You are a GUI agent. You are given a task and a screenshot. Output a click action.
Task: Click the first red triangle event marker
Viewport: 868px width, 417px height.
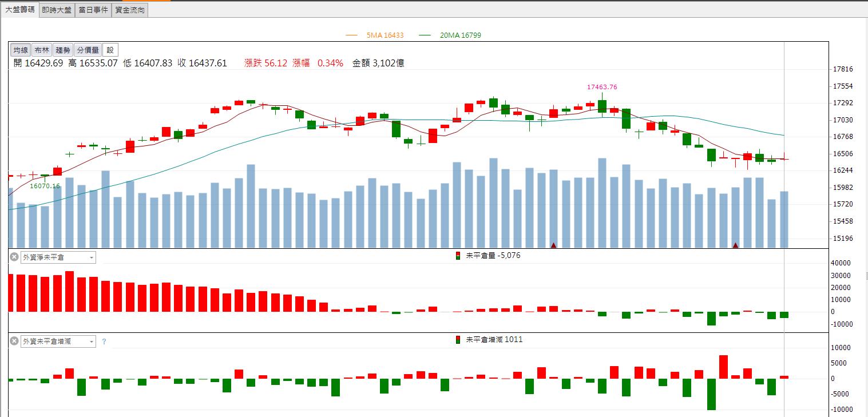pos(553,245)
